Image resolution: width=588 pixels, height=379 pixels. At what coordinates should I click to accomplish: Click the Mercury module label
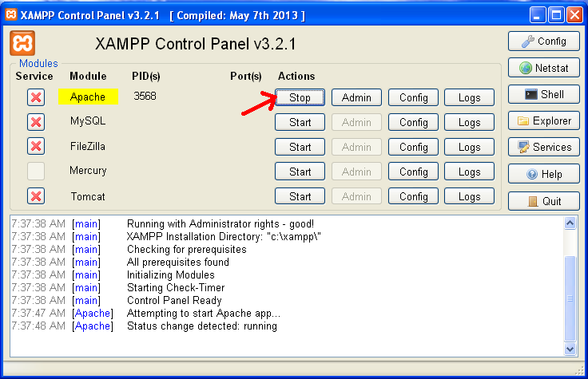tap(88, 171)
